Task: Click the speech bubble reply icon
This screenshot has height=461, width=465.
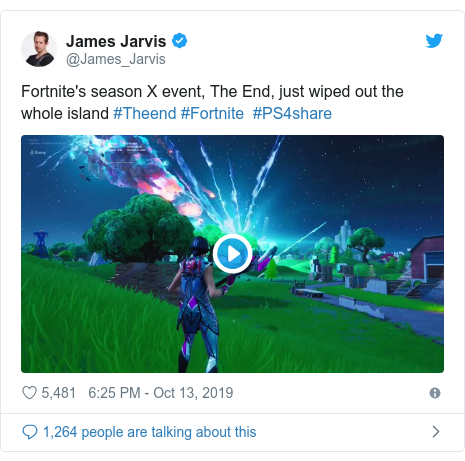Action: [x=30, y=432]
